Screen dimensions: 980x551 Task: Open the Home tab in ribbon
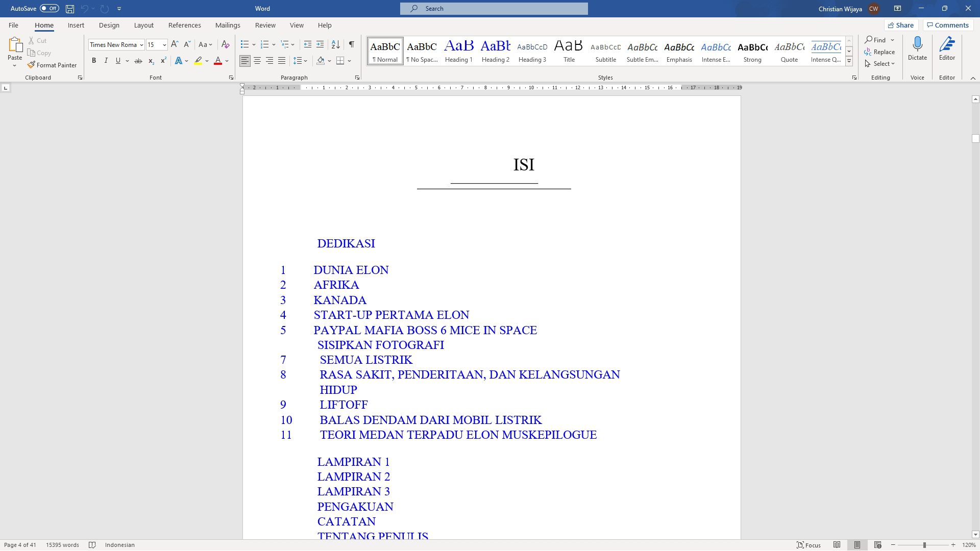click(44, 25)
